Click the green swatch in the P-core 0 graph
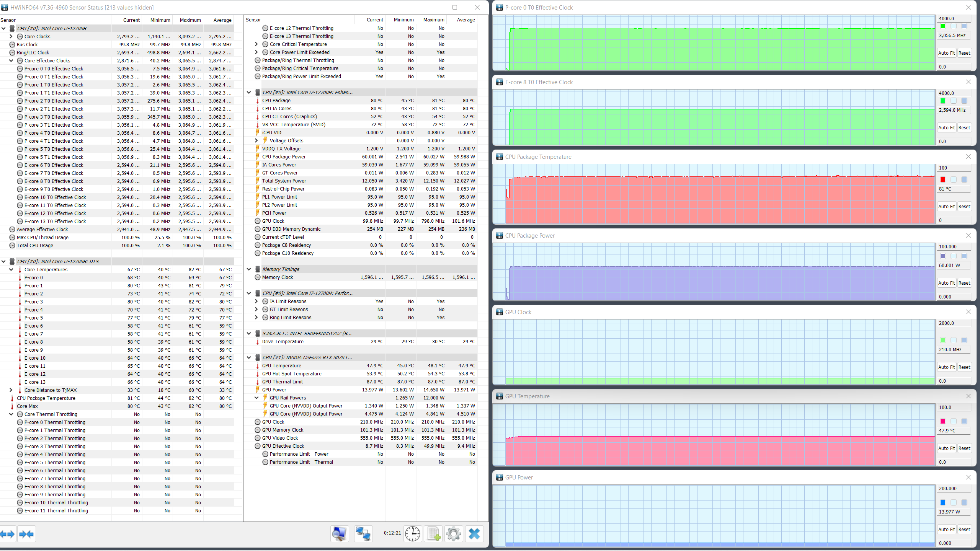Viewport: 980px width, 551px height. point(943,26)
